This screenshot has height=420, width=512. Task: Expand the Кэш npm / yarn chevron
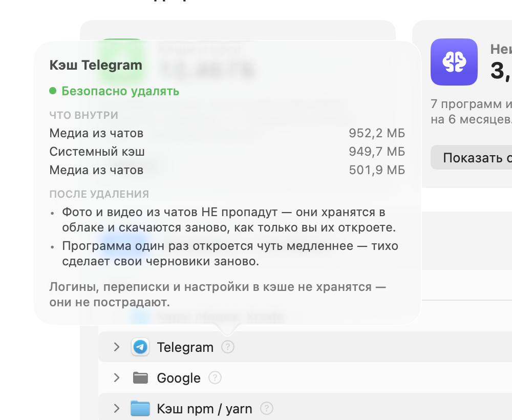[117, 408]
